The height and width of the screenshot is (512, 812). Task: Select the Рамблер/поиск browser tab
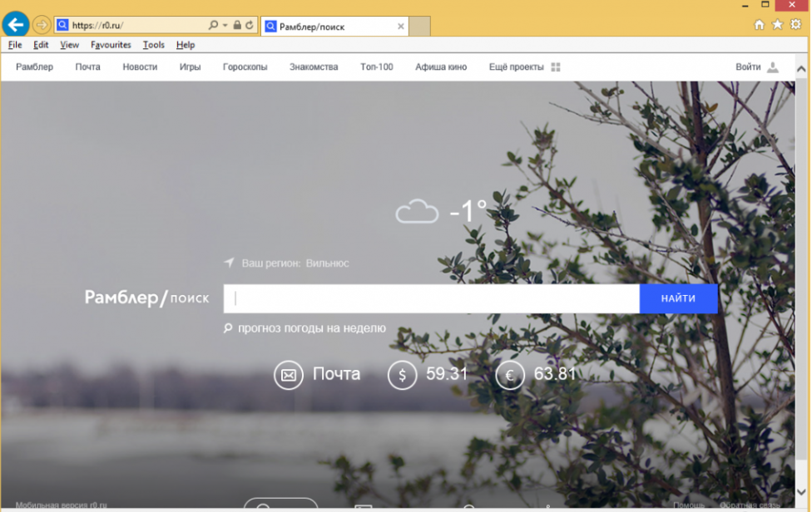(x=334, y=27)
